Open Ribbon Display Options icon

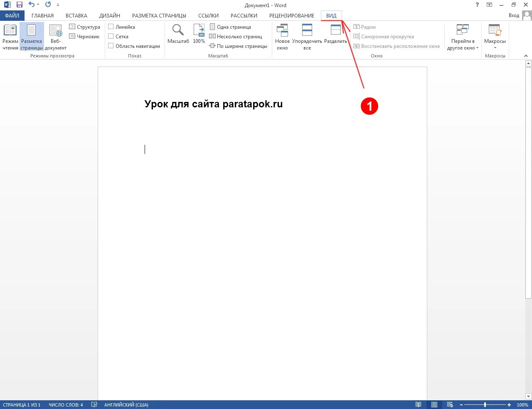489,5
